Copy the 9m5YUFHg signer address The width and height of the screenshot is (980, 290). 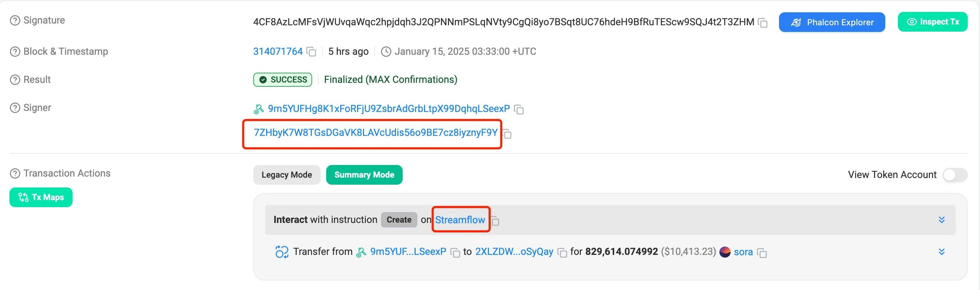519,110
